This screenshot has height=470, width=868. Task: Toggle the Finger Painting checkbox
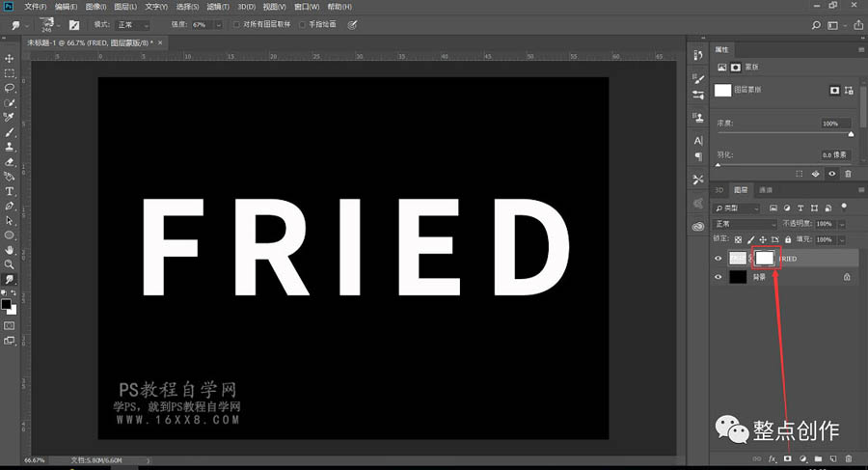coord(302,25)
